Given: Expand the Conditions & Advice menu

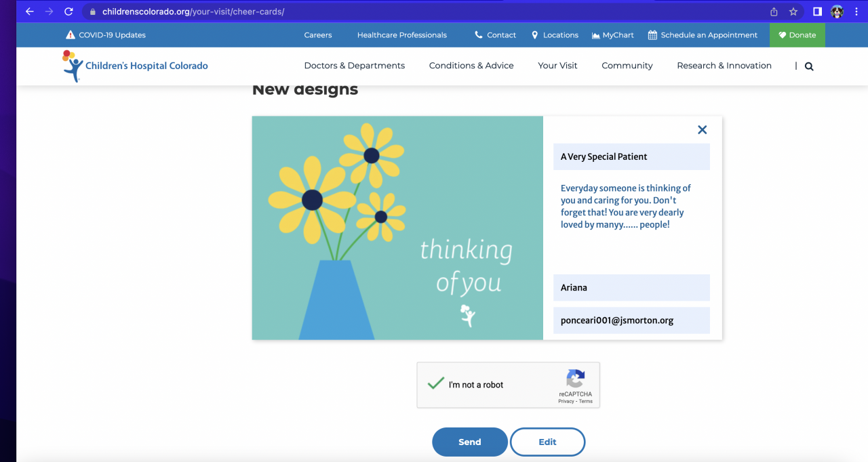Looking at the screenshot, I should point(471,66).
